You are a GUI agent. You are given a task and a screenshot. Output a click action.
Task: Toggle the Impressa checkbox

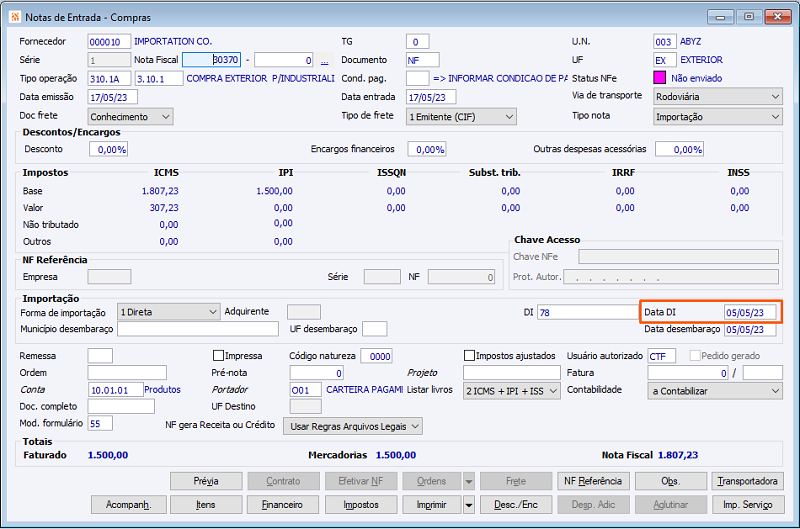(x=219, y=355)
